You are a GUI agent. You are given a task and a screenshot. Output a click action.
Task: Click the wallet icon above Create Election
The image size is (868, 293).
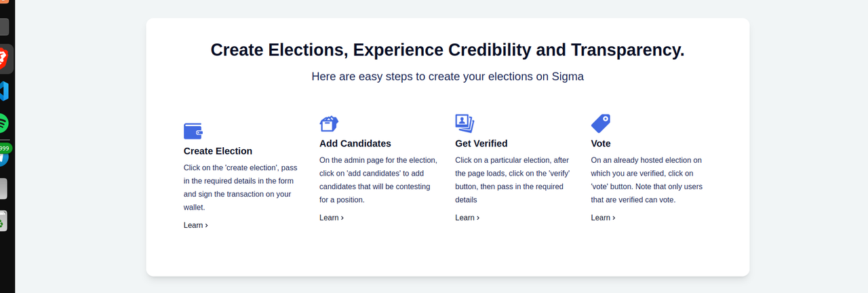193,131
